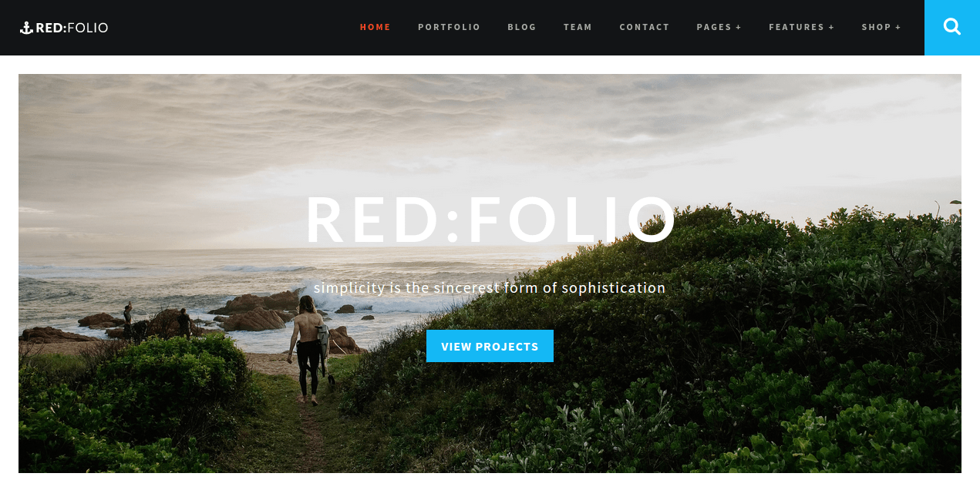Screen dimensions: 980x480
Task: Expand the SHOP + dropdown menu
Action: (881, 27)
